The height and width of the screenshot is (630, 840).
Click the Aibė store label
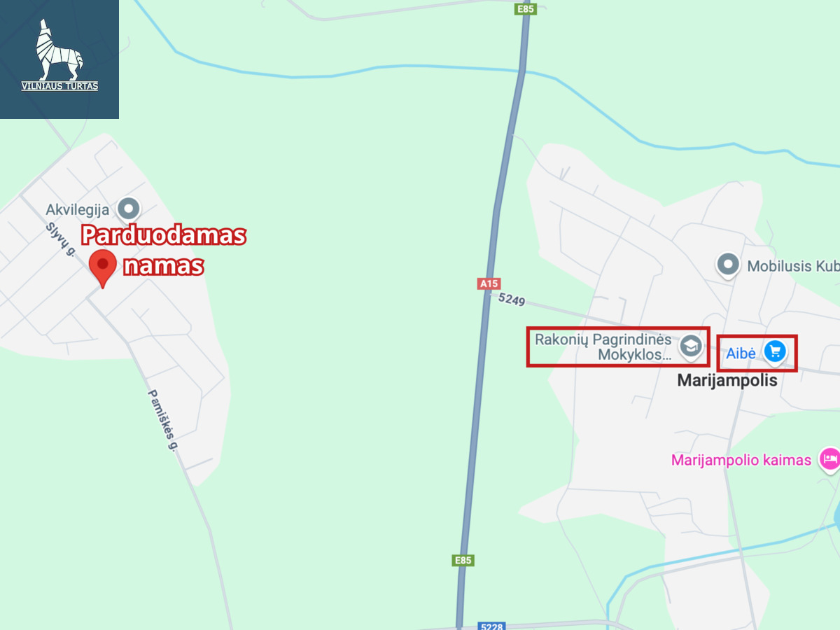(x=741, y=353)
